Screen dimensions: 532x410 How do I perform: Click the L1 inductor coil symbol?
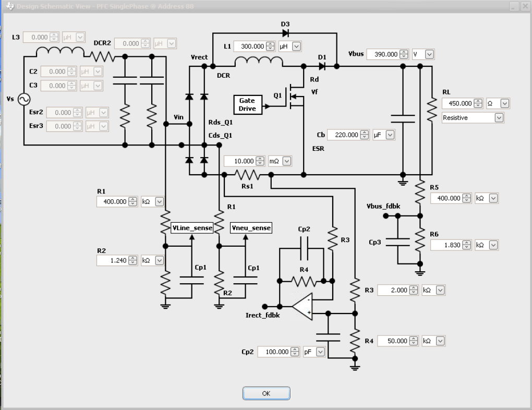click(258, 62)
